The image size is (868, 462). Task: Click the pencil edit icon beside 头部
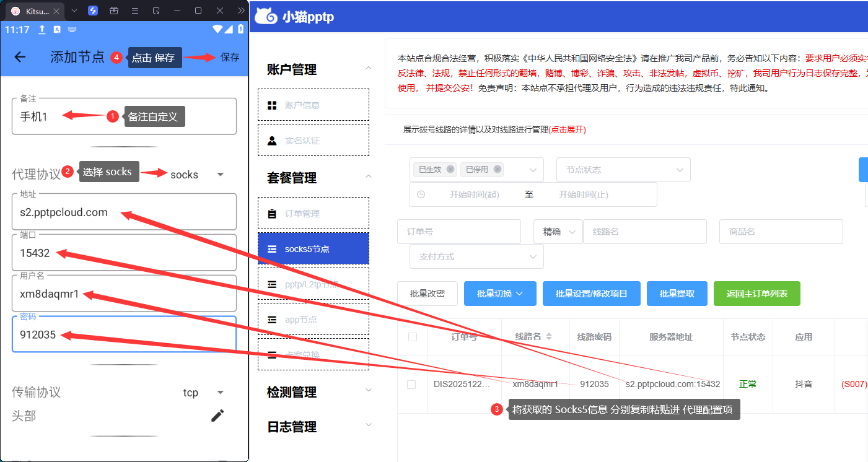click(x=217, y=416)
